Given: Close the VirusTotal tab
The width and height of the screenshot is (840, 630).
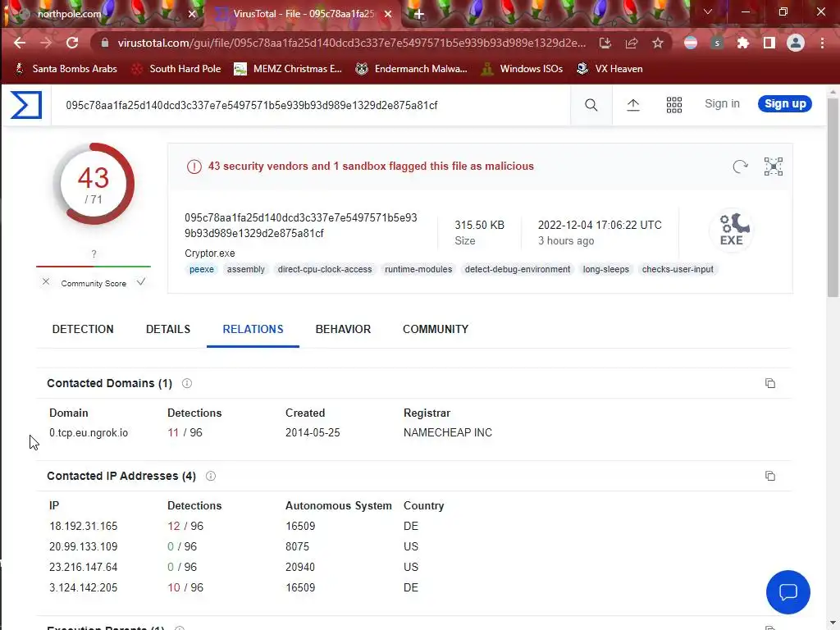Looking at the screenshot, I should [x=388, y=15].
